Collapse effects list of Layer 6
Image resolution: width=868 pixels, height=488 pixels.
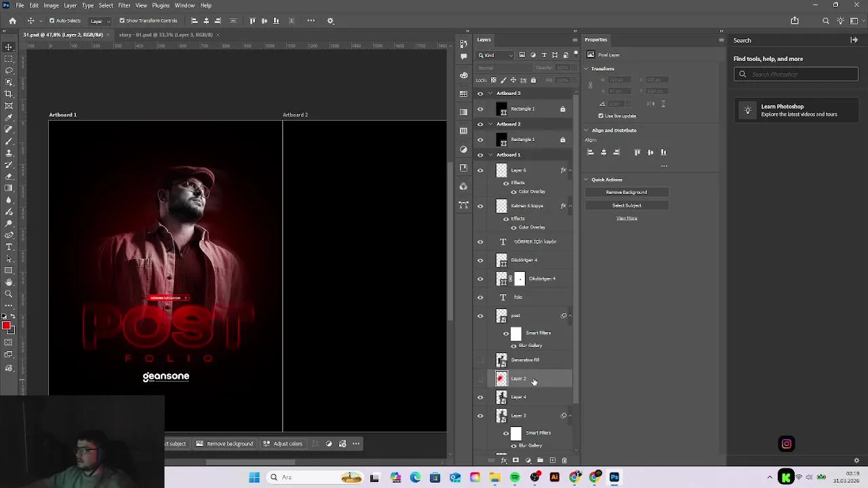point(570,170)
